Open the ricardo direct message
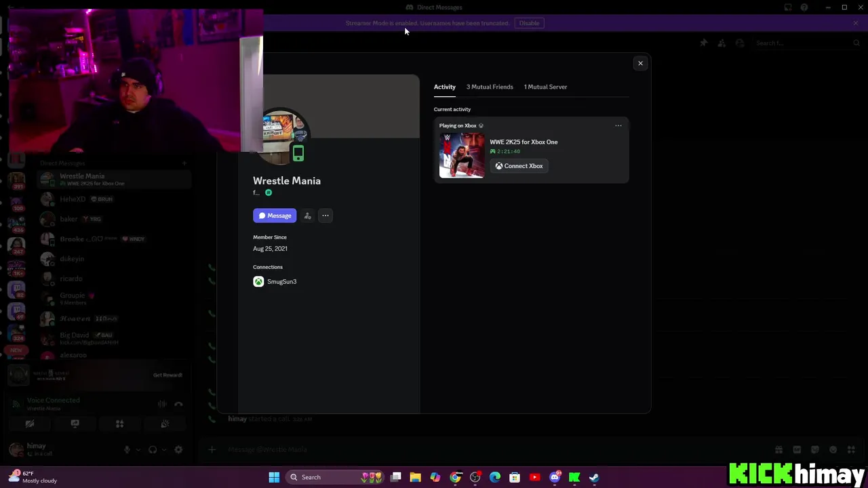 point(113,279)
